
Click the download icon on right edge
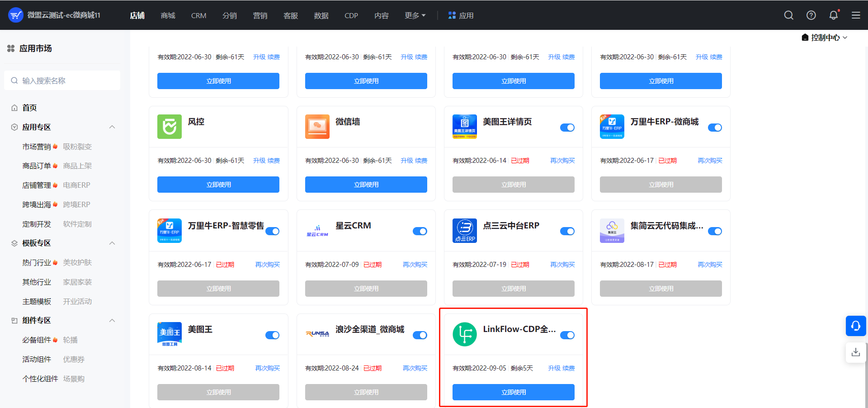tap(856, 352)
